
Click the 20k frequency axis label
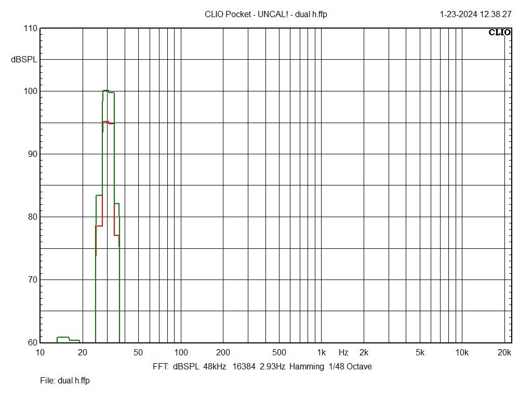tap(504, 353)
